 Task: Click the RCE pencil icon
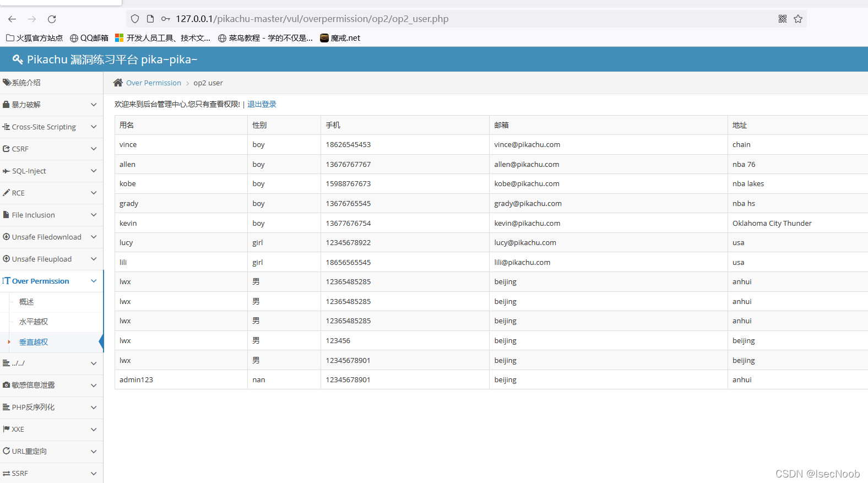click(6, 193)
